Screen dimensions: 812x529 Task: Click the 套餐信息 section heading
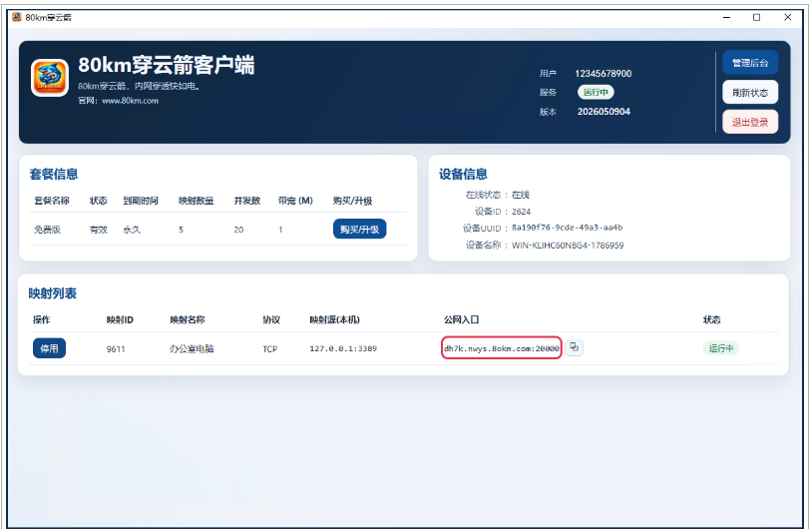coord(53,174)
